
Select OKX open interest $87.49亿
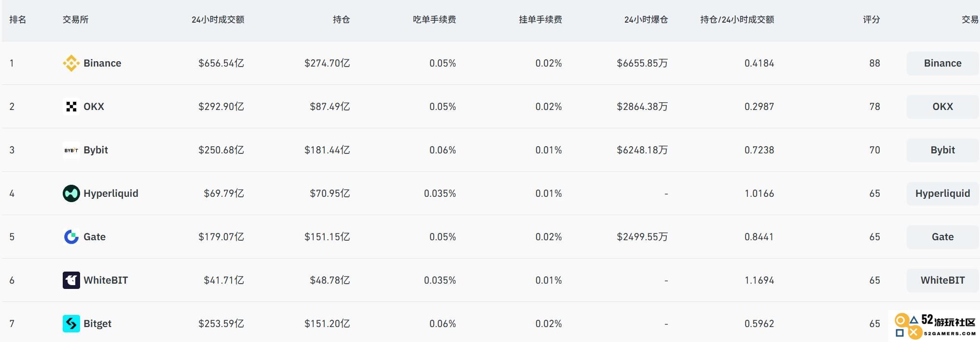pyautogui.click(x=330, y=107)
